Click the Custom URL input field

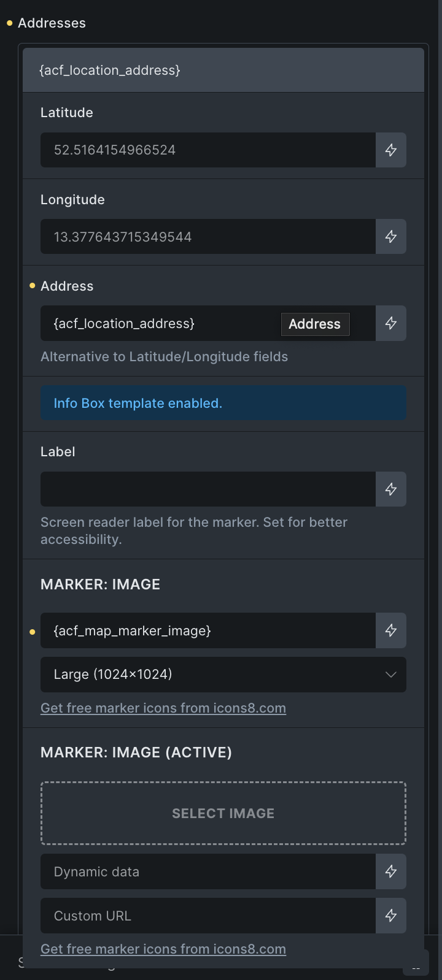pyautogui.click(x=208, y=916)
